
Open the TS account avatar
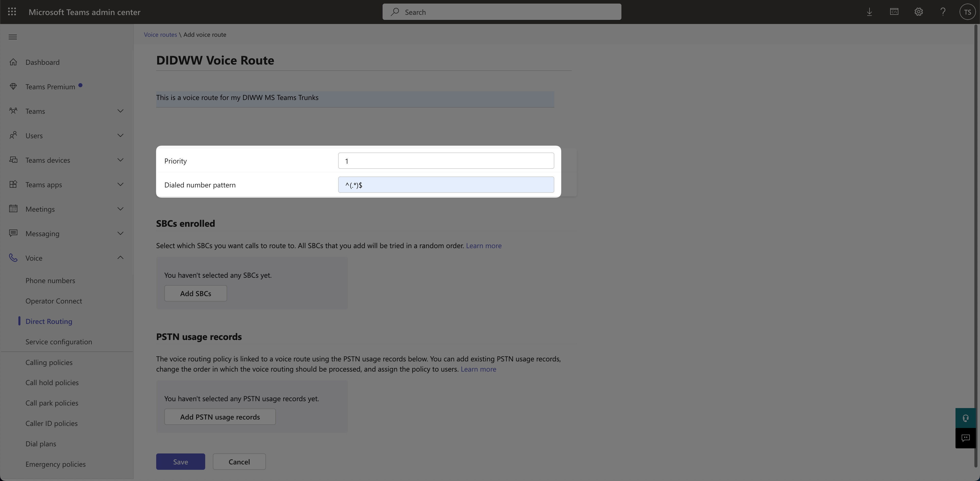[967, 12]
